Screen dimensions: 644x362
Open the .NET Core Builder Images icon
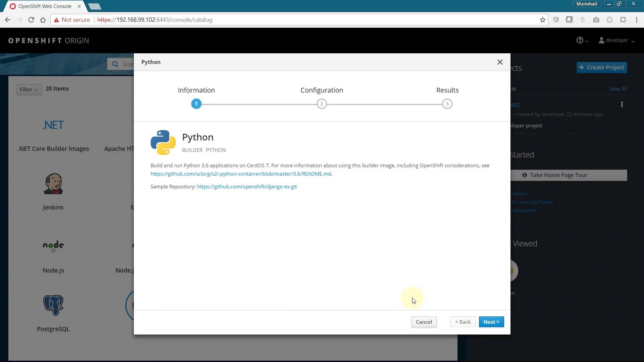coord(53,125)
